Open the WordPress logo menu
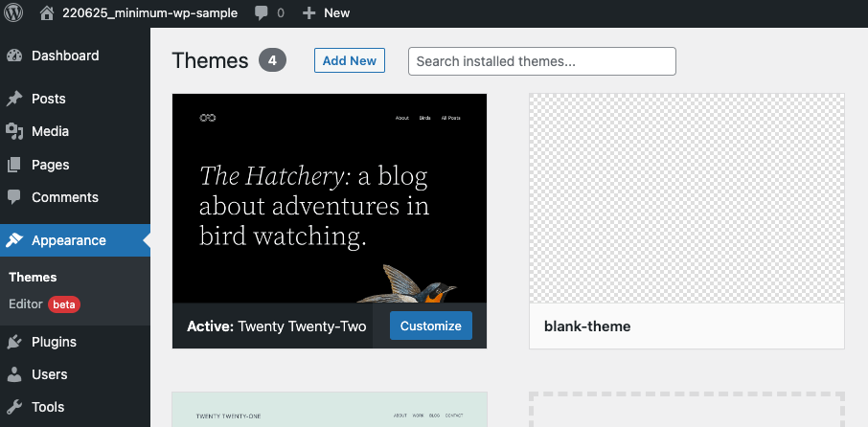868x427 pixels. (13, 12)
